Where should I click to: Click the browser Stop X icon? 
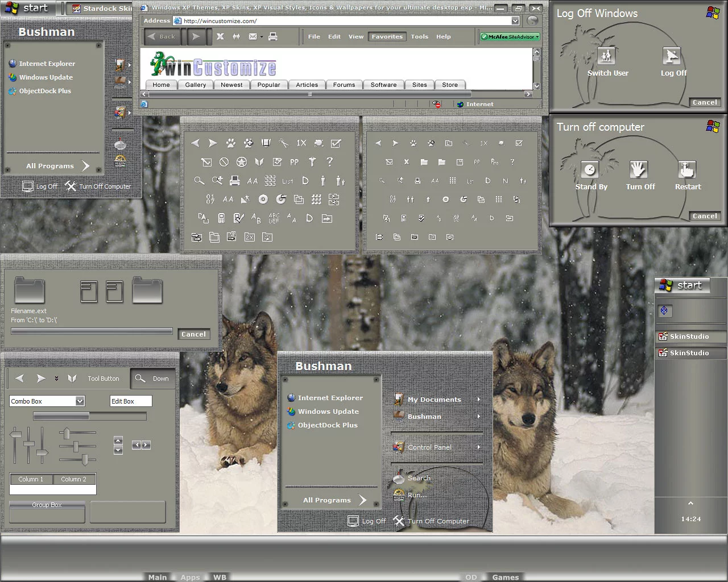point(220,36)
